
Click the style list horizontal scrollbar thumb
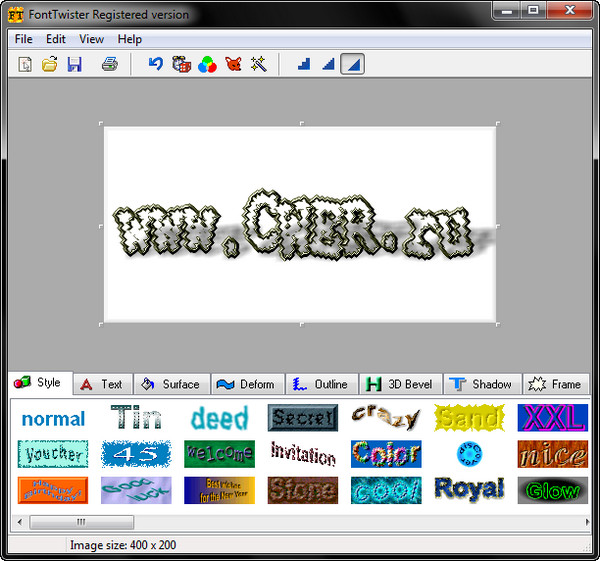coord(81,522)
